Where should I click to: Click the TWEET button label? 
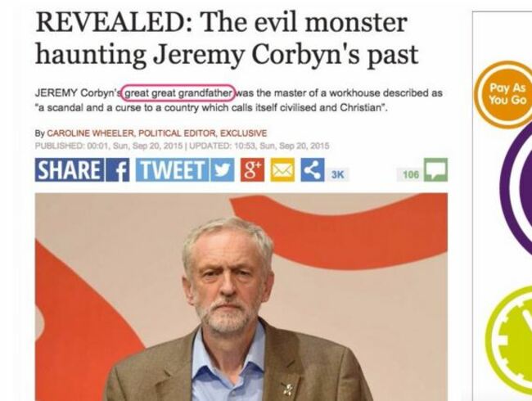point(173,170)
